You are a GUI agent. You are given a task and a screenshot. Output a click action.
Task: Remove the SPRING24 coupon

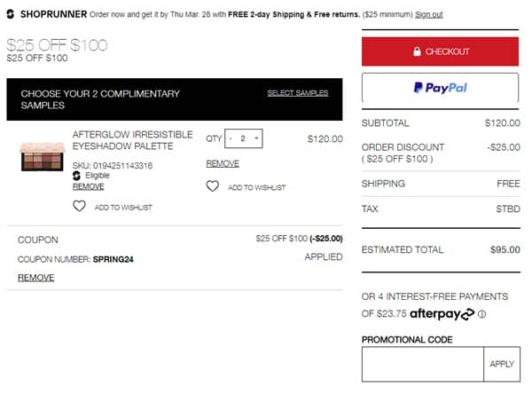(x=35, y=278)
